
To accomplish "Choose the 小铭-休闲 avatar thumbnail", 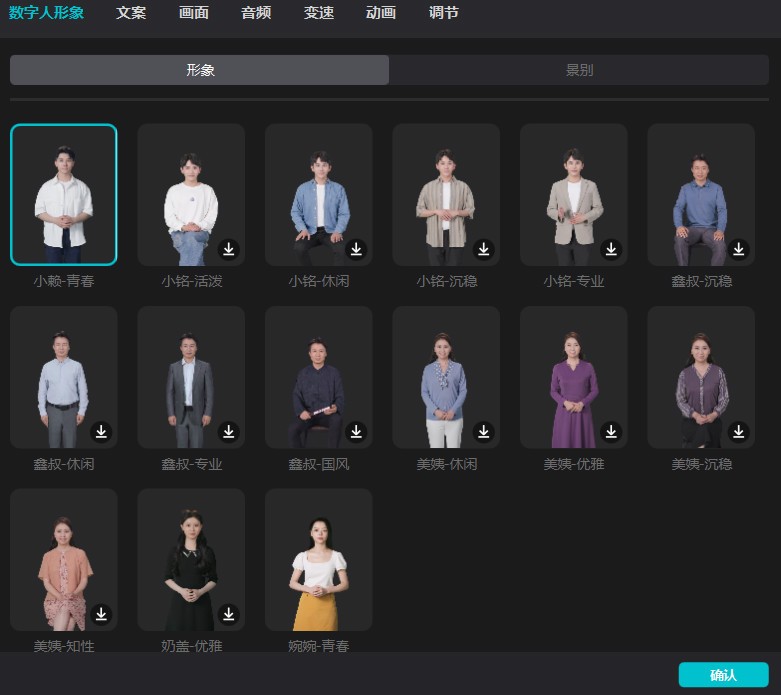I will (319, 194).
